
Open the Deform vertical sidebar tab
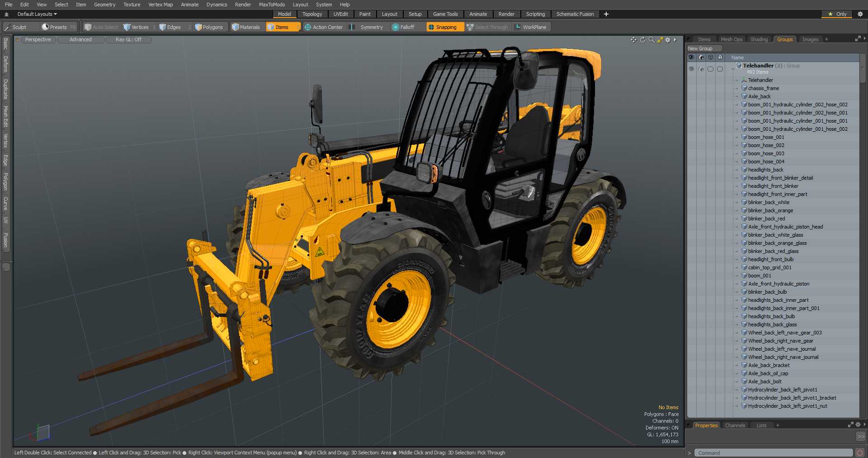click(x=6, y=64)
